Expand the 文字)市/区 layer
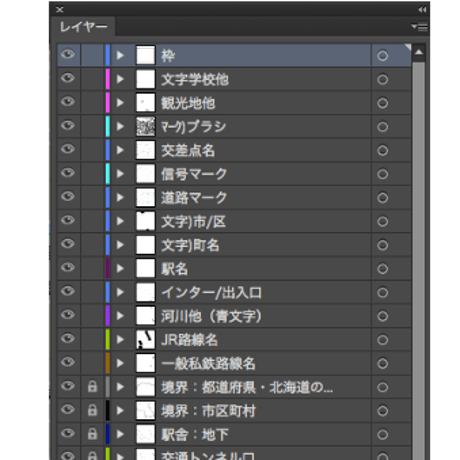The image size is (460, 460). point(120,221)
